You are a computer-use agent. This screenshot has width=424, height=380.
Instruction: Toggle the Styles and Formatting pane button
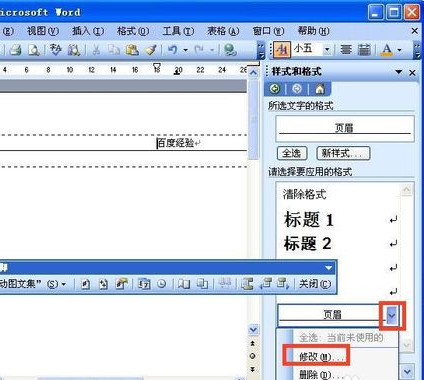pos(282,50)
